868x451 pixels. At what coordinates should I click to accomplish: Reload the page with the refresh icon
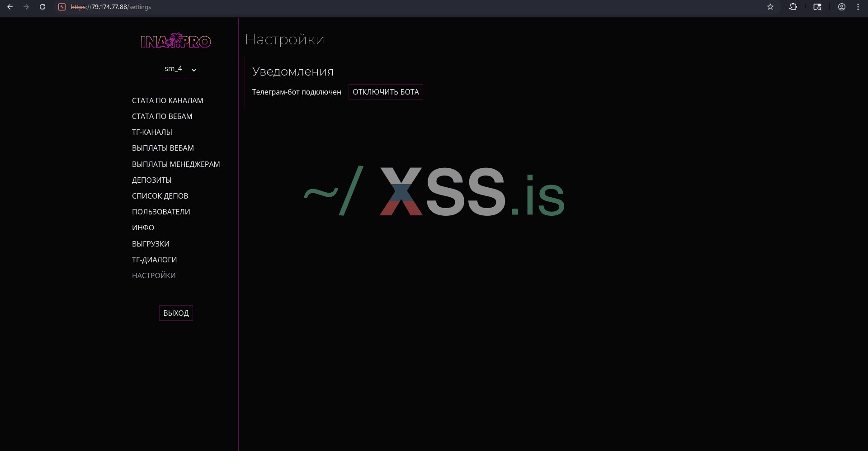(x=42, y=7)
